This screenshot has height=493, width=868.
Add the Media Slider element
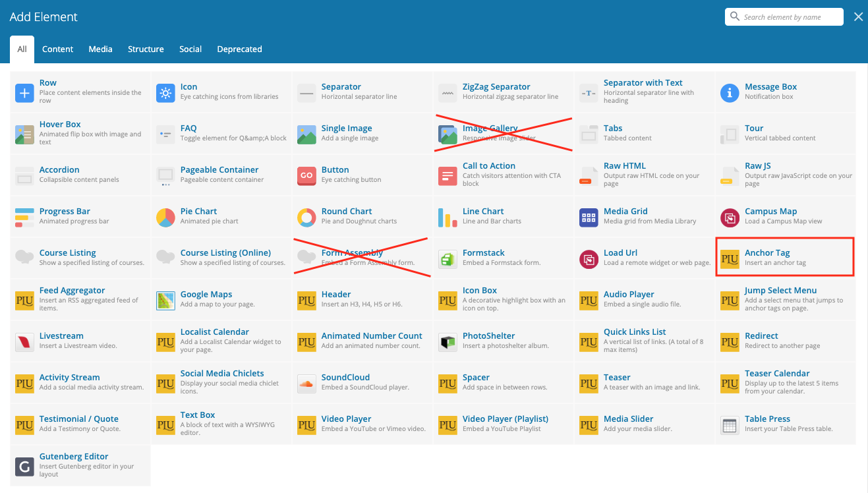(x=645, y=425)
